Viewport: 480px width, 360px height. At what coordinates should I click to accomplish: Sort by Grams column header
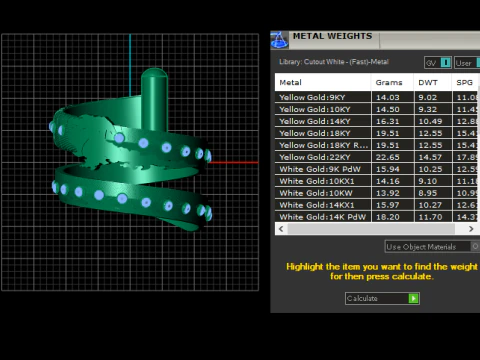pos(392,82)
